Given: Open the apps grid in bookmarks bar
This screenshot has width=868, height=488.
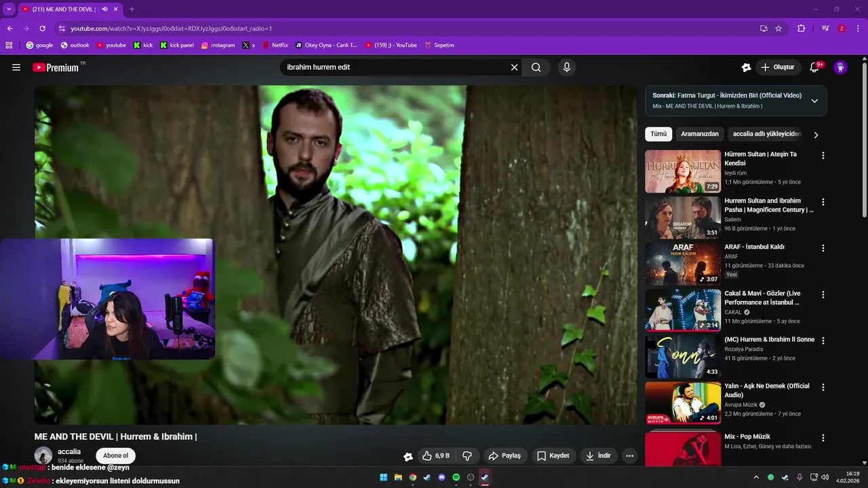Looking at the screenshot, I should tap(9, 45).
